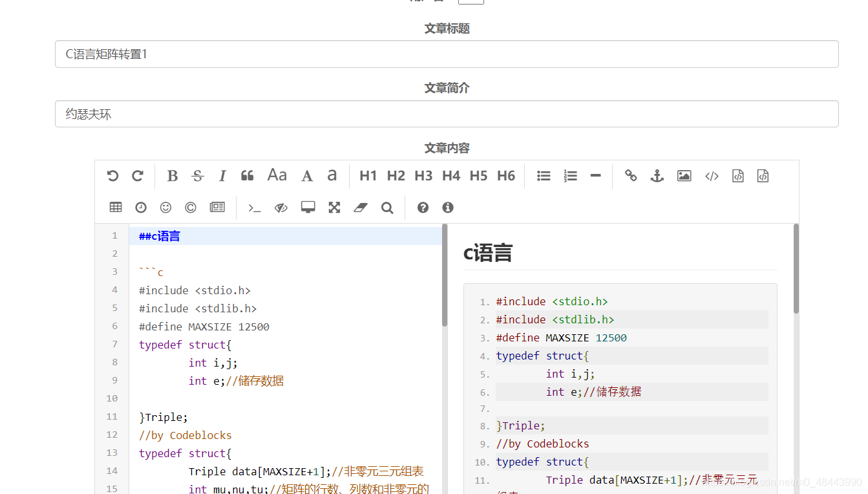Toggle fullscreen editor mode
This screenshot has height=494, width=868.
[334, 207]
